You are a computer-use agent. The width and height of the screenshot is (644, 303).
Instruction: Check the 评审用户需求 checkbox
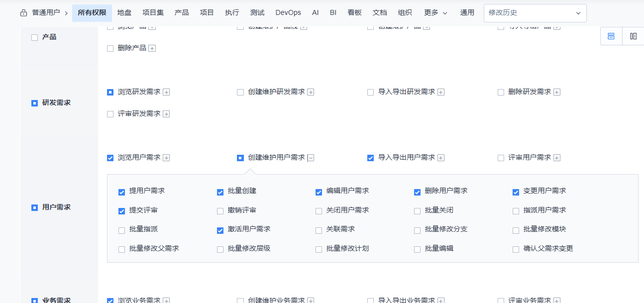click(501, 158)
